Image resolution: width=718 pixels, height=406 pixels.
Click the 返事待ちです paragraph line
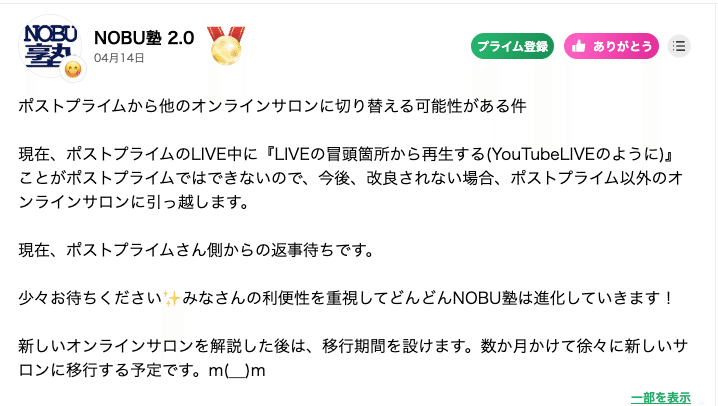pyautogui.click(x=197, y=250)
